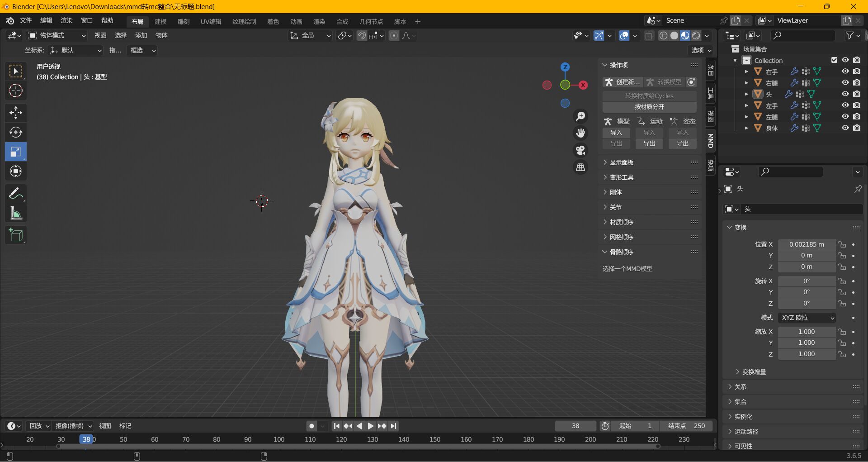The width and height of the screenshot is (868, 462).
Task: Toggle the camera view icon
Action: (580, 150)
